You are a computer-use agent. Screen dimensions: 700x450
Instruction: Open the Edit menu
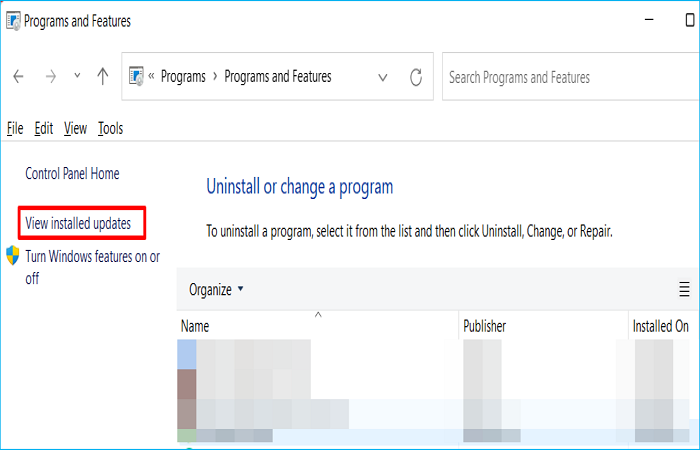tap(44, 129)
